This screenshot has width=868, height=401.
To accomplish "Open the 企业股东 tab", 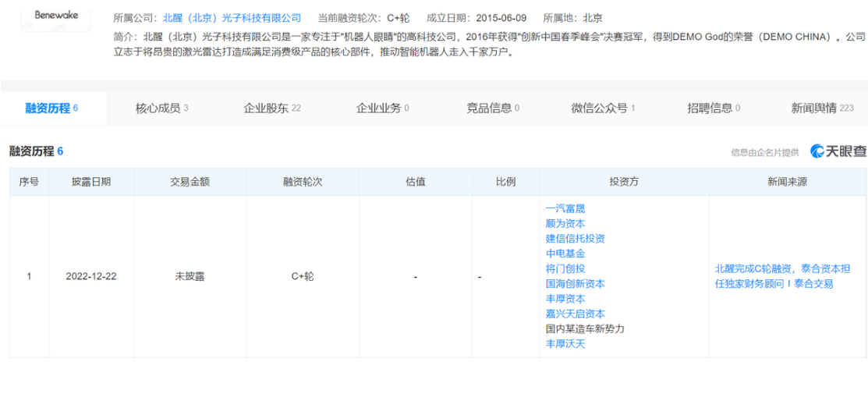I will coord(272,108).
